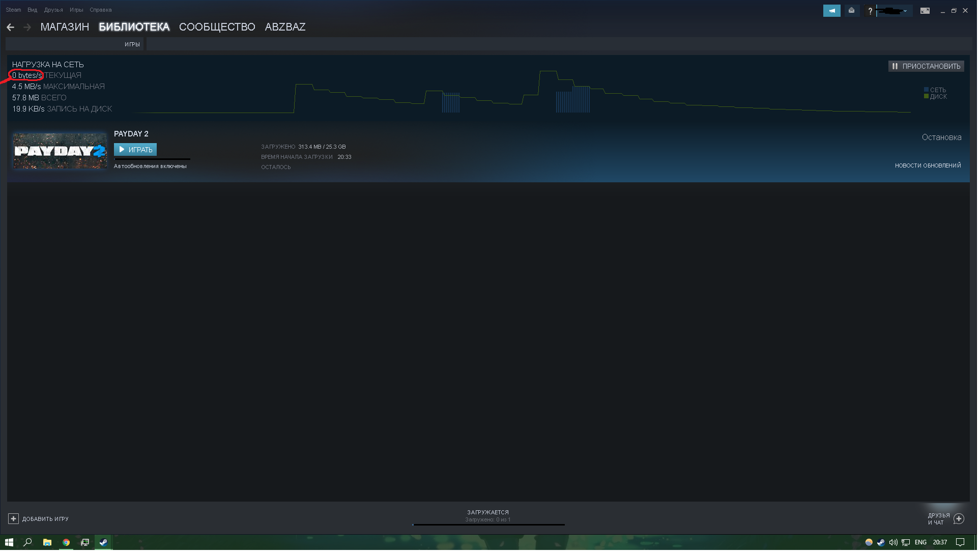The height and width of the screenshot is (551, 980).
Task: Click ИГРАТЬ to launch PAYDAY 2
Action: pyautogui.click(x=135, y=149)
